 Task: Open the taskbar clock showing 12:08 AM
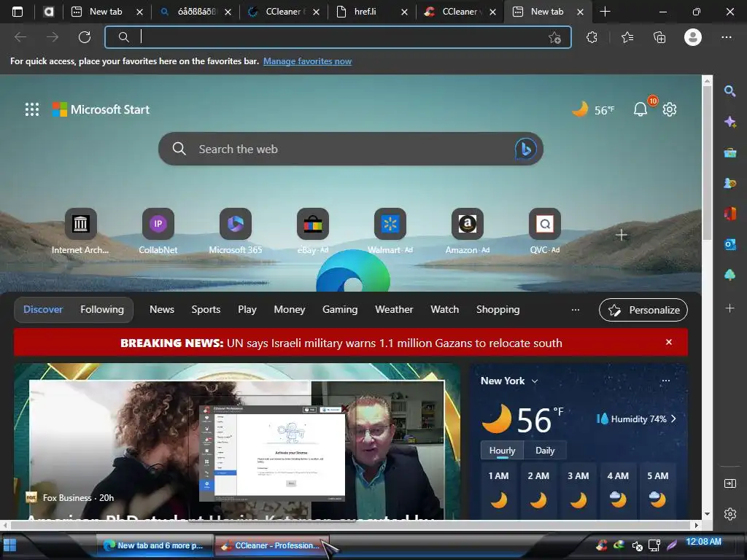704,542
